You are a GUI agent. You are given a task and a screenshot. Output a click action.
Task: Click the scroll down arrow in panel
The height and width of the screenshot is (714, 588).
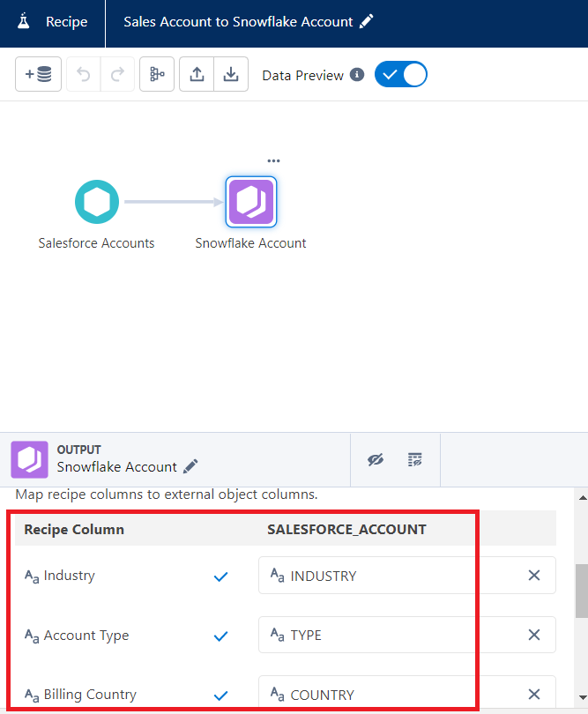pos(583,697)
